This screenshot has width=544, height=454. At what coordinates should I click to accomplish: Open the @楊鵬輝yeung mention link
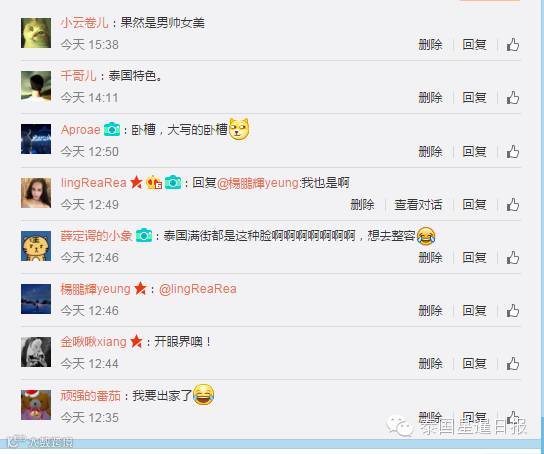tap(258, 182)
